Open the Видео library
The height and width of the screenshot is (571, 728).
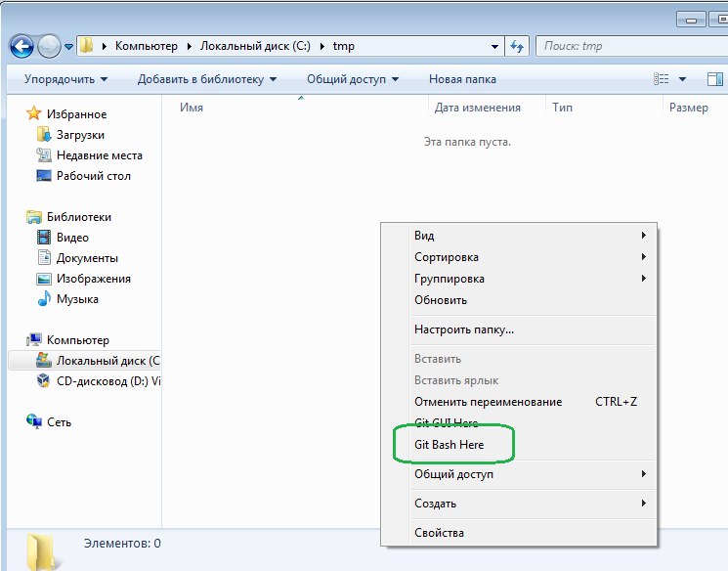tap(72, 238)
